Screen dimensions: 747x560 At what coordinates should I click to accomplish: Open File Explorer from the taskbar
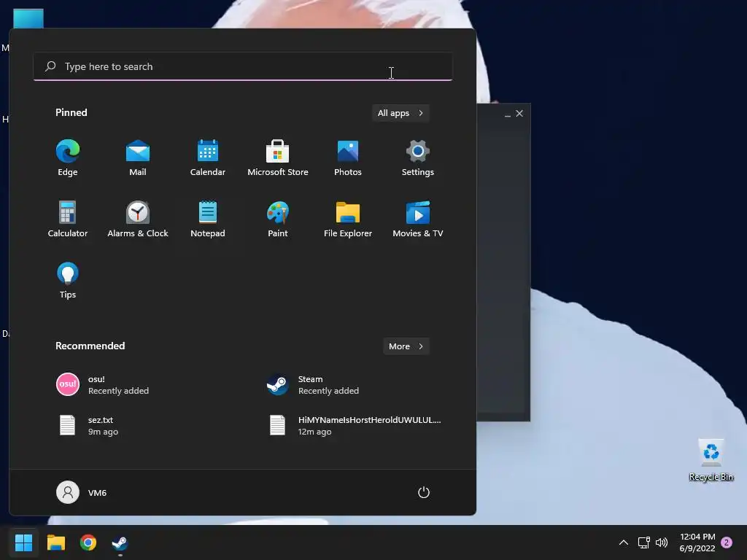pyautogui.click(x=55, y=542)
